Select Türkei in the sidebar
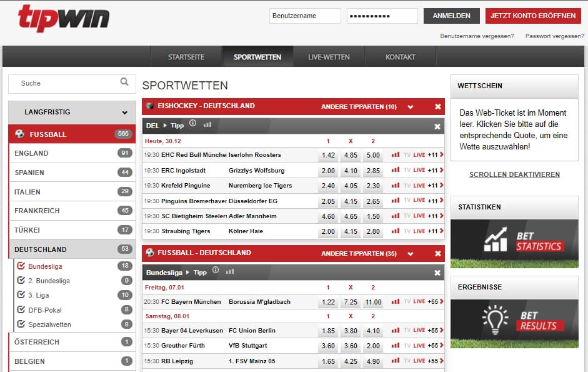The image size is (588, 372). [x=72, y=230]
